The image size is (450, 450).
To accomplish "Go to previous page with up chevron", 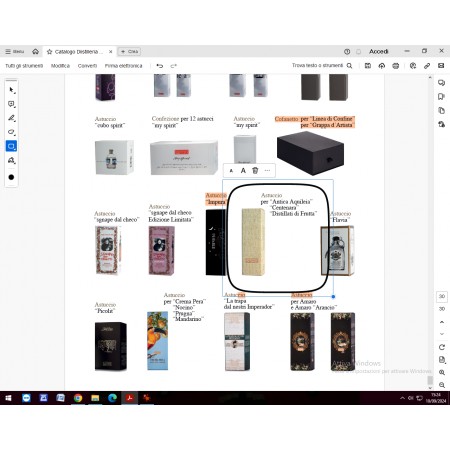I will [x=442, y=322].
